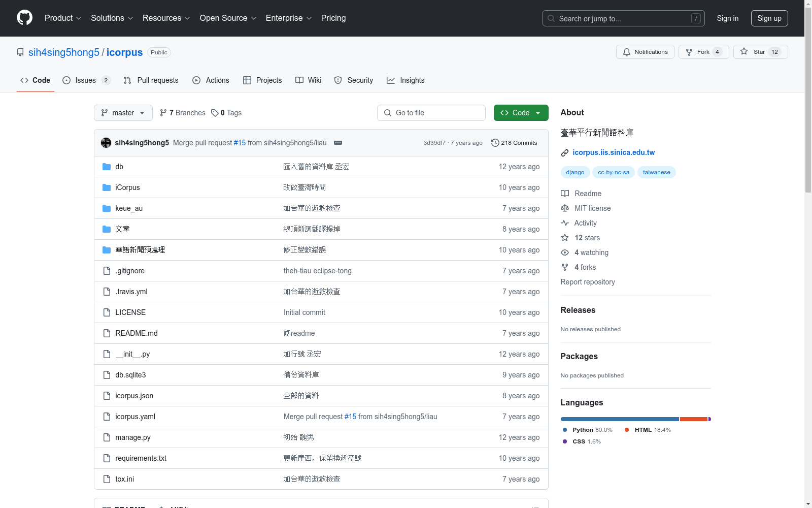812x508 pixels.
Task: Click the commit history clock icon
Action: [x=495, y=143]
